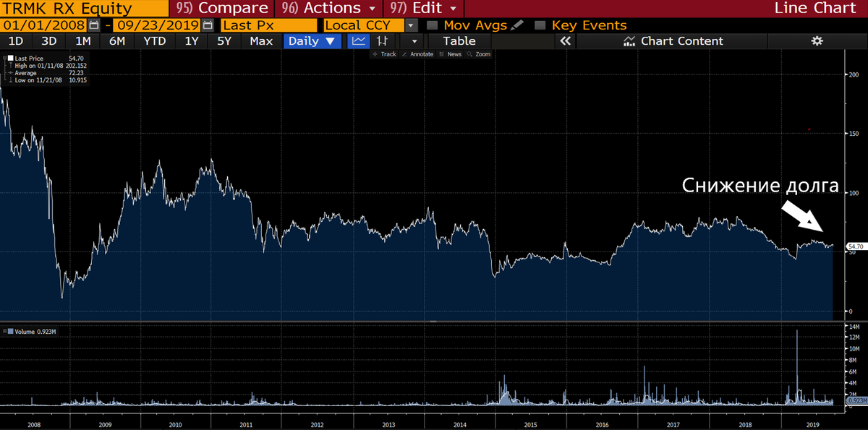The height and width of the screenshot is (430, 868).
Task: Select the 6M range tab
Action: pyautogui.click(x=117, y=41)
